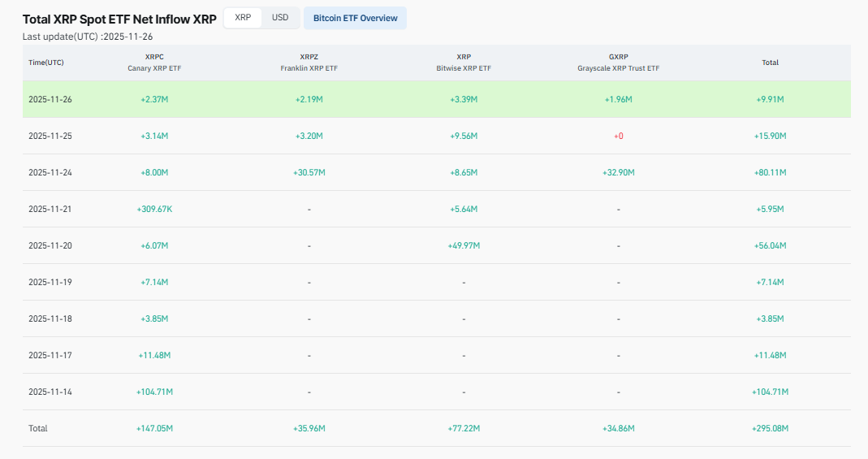Click the Time(UTC) column header

tap(46, 63)
